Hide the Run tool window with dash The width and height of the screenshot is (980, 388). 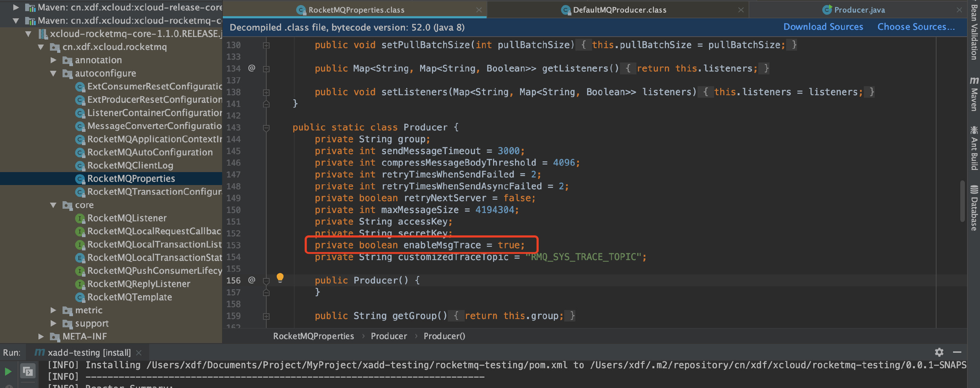point(957,352)
